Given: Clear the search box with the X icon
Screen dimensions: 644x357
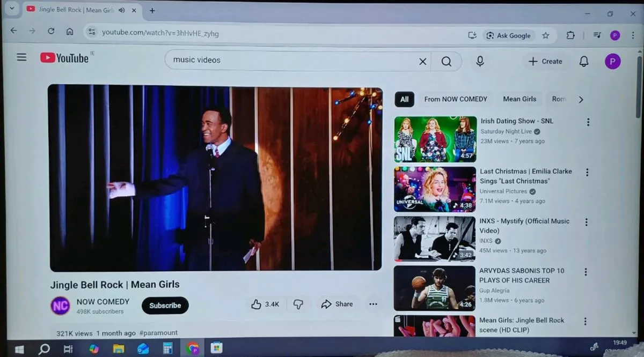Looking at the screenshot, I should tap(422, 62).
